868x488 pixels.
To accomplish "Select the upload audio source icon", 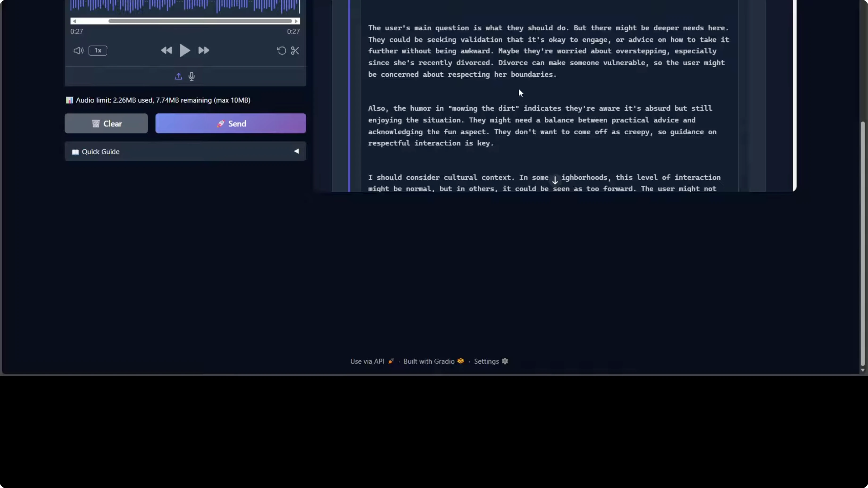I will [178, 76].
